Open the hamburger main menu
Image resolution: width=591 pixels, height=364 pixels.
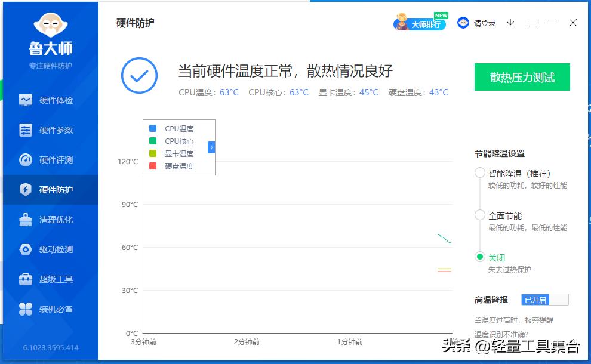click(x=531, y=23)
